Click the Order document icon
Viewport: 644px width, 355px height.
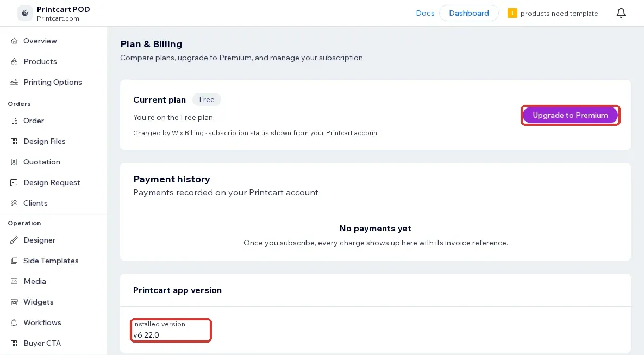point(14,121)
